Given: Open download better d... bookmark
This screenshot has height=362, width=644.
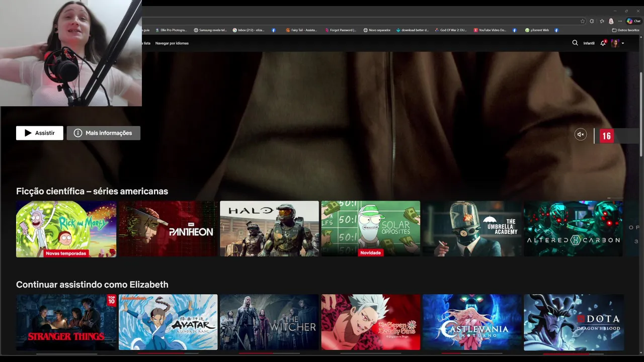Looking at the screenshot, I should (x=413, y=30).
